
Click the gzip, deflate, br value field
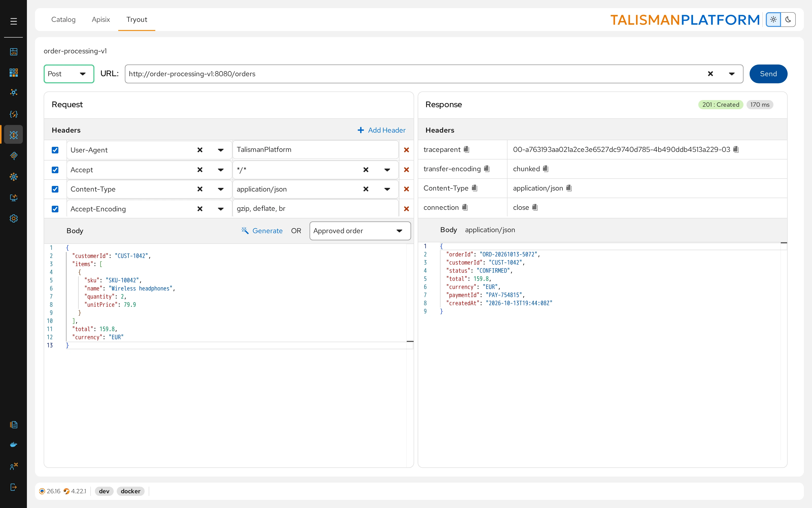(315, 209)
